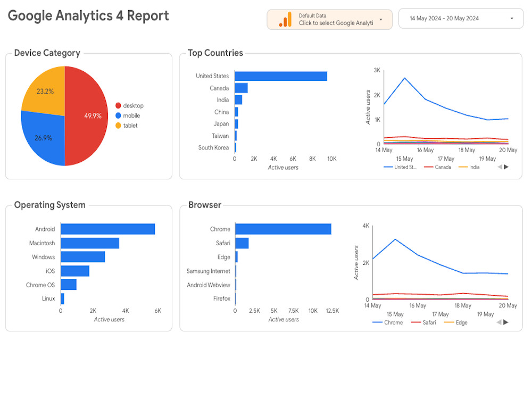Click the iOS bar in Operating System
This screenshot has height=399, width=532.
coord(75,271)
